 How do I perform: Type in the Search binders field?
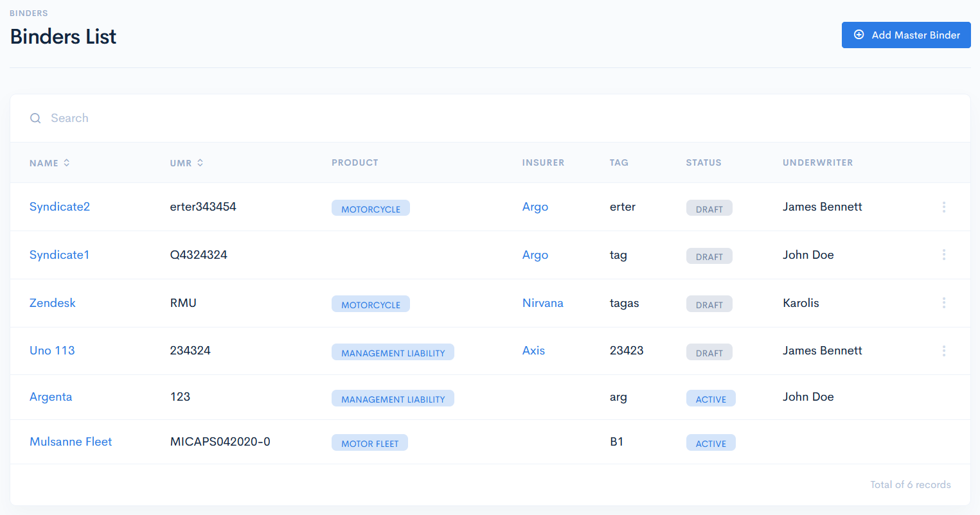pyautogui.click(x=257, y=118)
